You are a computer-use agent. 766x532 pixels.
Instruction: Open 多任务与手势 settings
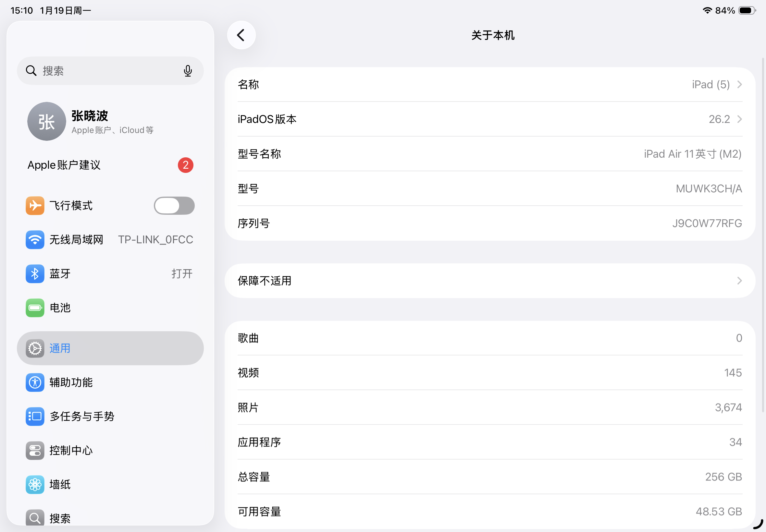point(110,416)
